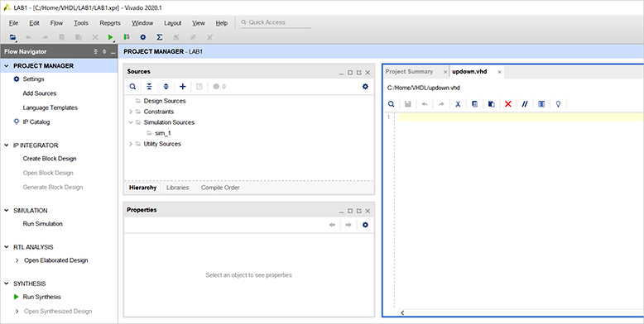Click the disabled Save icon in editor
The height and width of the screenshot is (324, 644).
408,104
